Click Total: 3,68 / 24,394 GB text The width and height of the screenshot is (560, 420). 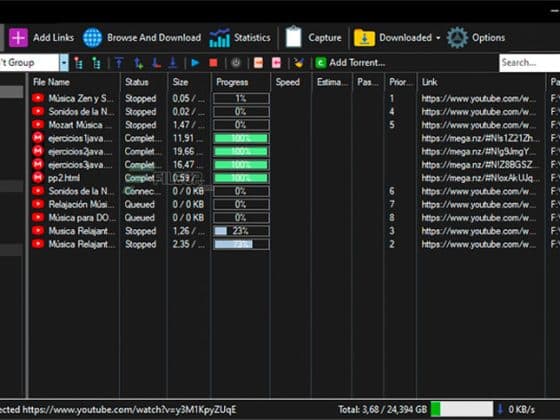coord(382,409)
